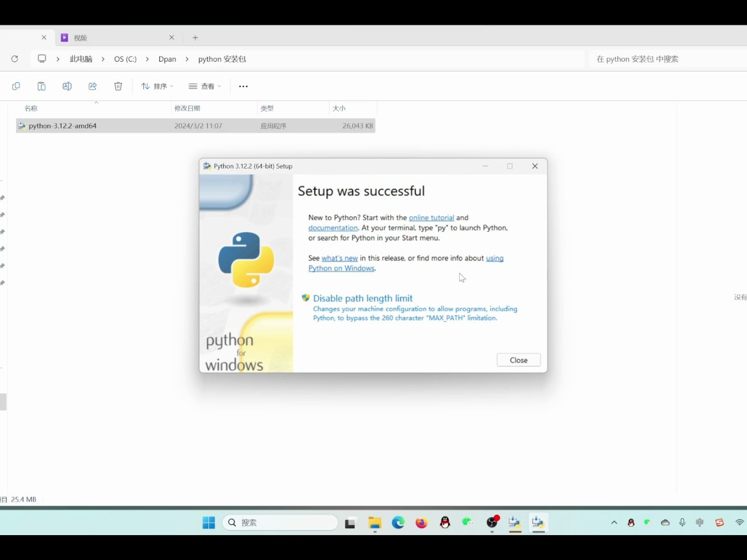Close the Python Setup dialog window
Viewport: 747px width, 560px height.
[x=535, y=166]
